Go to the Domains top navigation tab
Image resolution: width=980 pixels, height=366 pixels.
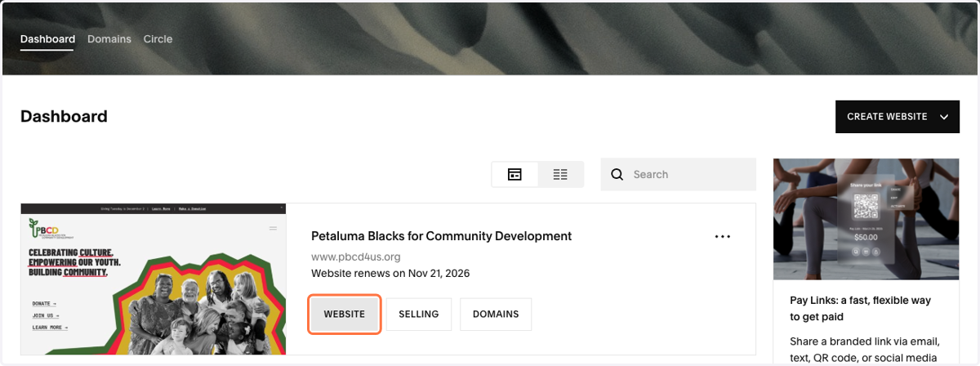point(109,39)
